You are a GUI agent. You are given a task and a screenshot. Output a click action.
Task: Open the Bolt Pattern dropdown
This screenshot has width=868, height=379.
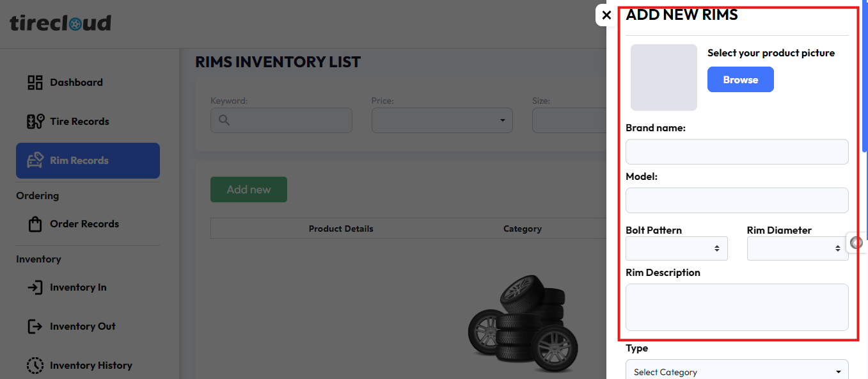[676, 248]
